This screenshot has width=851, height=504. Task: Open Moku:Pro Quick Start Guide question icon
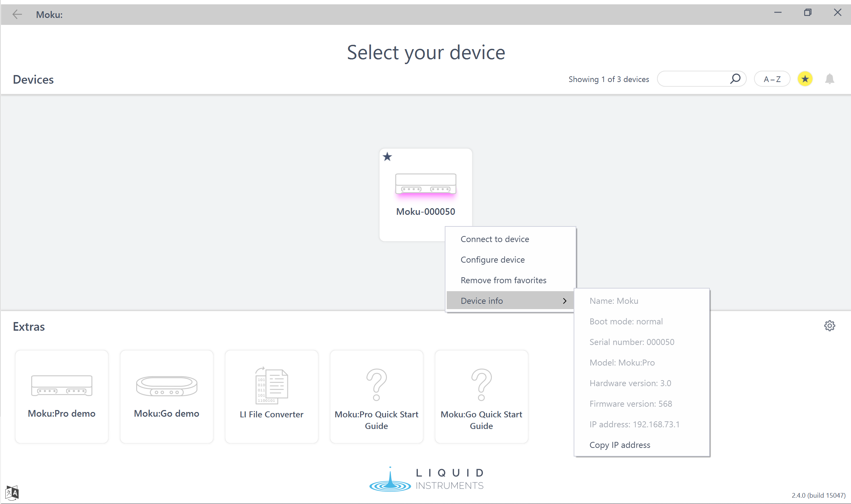click(376, 385)
